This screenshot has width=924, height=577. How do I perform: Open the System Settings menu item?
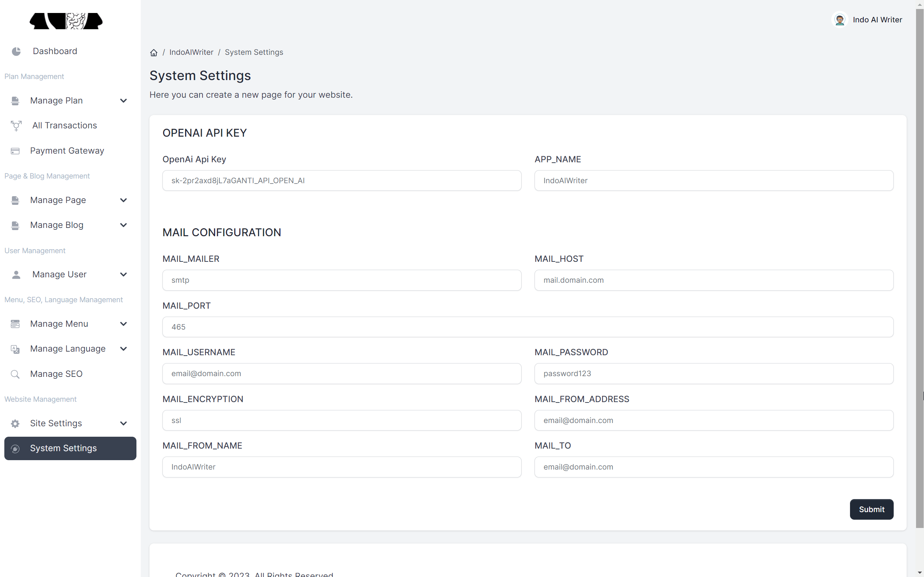(64, 448)
